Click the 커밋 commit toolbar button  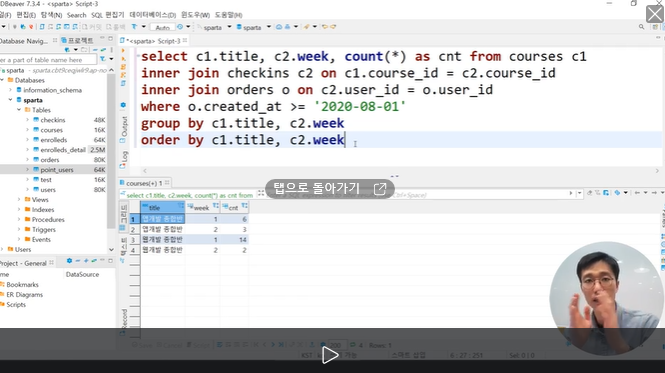92,27
